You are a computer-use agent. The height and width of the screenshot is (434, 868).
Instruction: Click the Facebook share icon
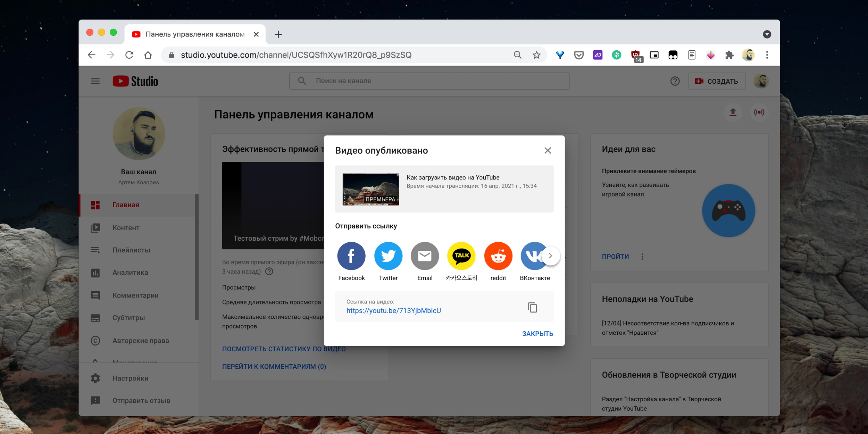click(350, 255)
